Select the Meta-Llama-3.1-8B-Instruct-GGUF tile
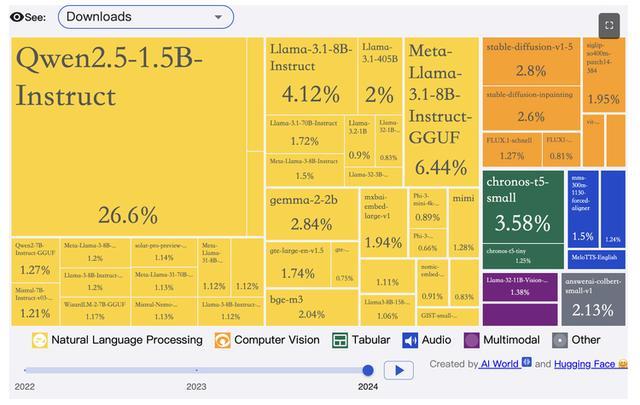The image size is (640, 405). tap(441, 110)
